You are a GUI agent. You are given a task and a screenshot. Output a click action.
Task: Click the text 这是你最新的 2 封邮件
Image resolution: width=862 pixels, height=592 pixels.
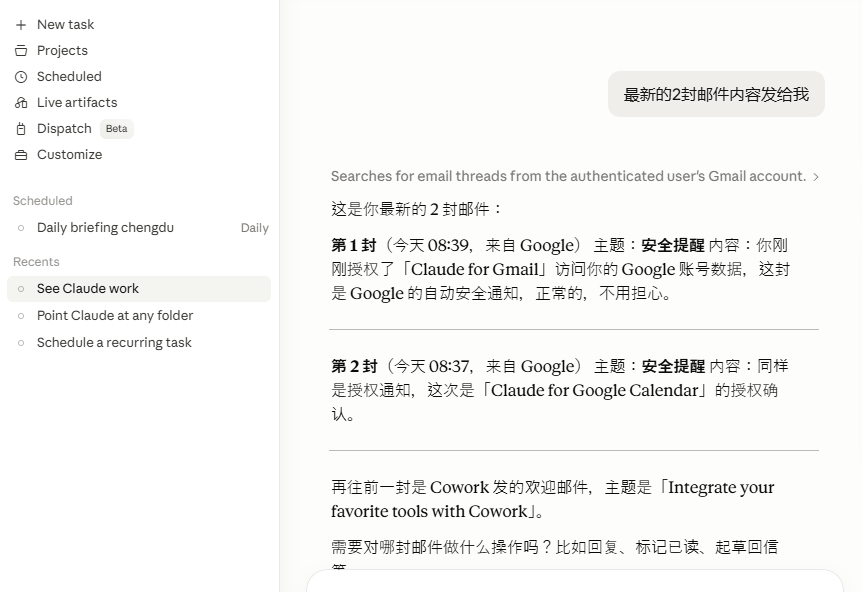click(417, 209)
